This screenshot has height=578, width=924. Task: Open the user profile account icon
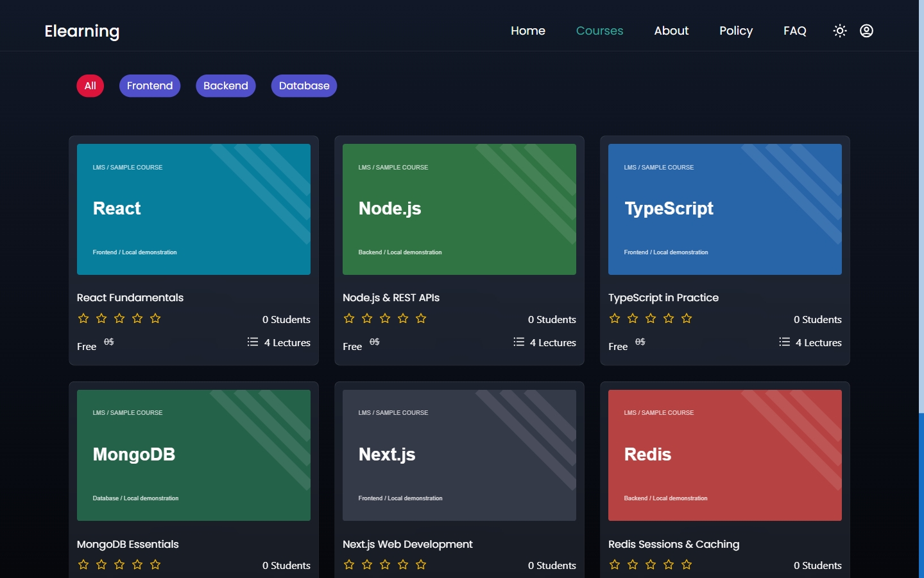pos(866,31)
